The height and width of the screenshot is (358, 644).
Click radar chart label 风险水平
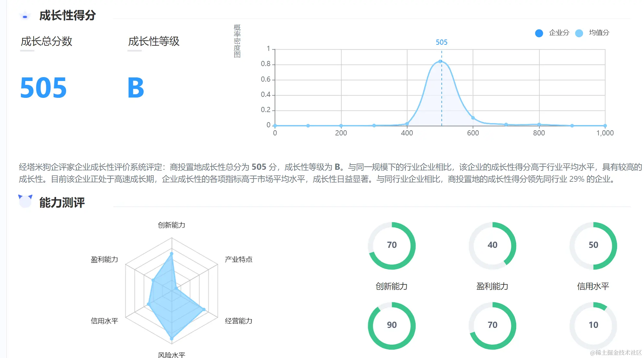click(171, 355)
